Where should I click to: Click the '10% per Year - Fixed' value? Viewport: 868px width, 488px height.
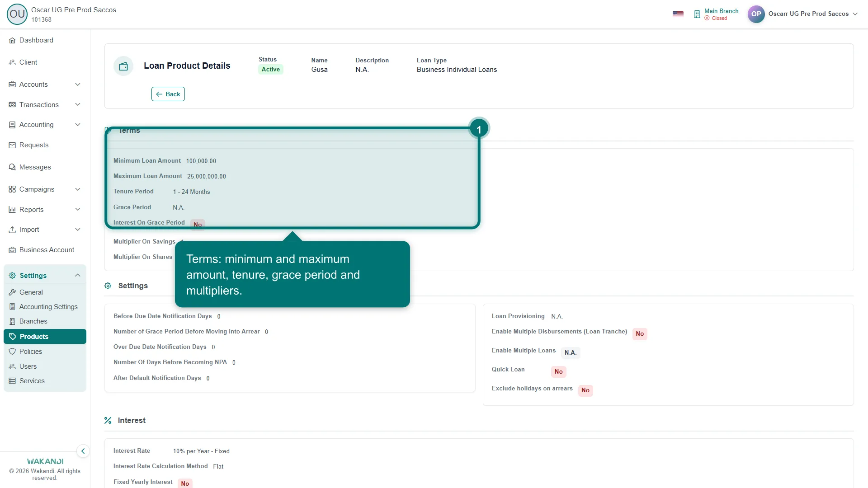pos(201,451)
